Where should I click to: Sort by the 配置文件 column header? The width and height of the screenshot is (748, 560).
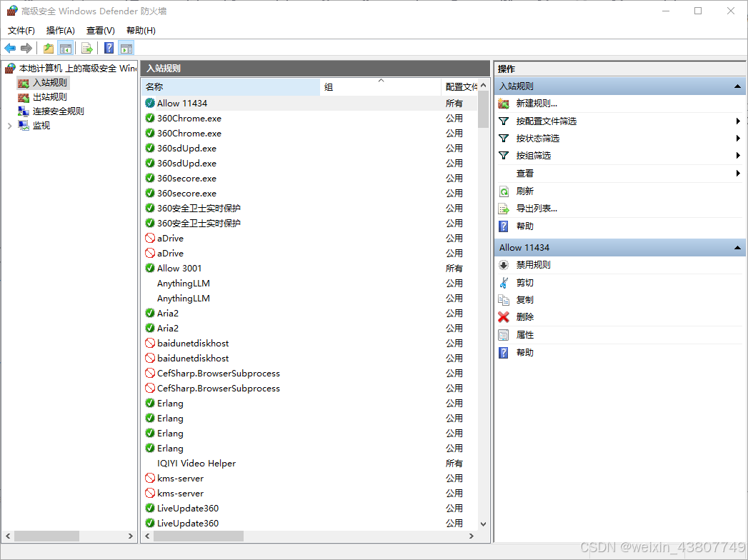click(459, 87)
